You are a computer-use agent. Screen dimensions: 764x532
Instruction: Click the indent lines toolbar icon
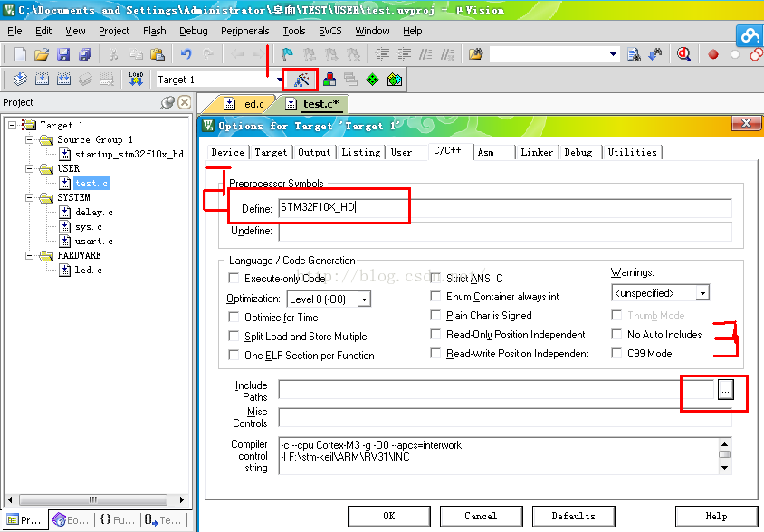tap(383, 54)
